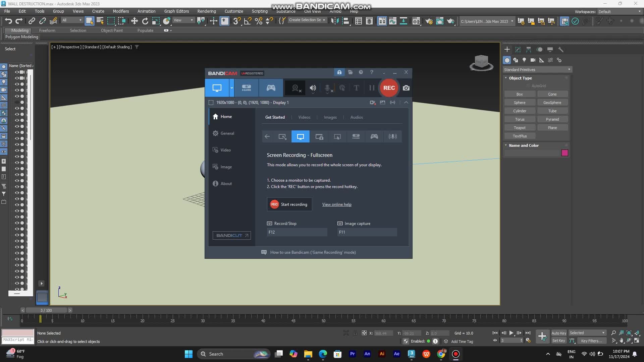Click the View online help link
The height and width of the screenshot is (362, 644).
coord(337,204)
